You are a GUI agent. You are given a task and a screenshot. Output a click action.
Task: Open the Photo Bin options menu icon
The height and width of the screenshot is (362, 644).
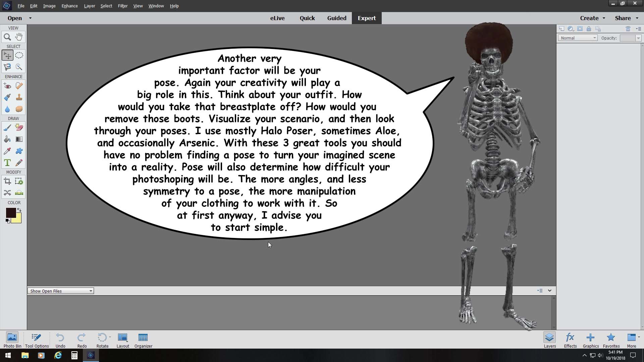click(x=540, y=291)
